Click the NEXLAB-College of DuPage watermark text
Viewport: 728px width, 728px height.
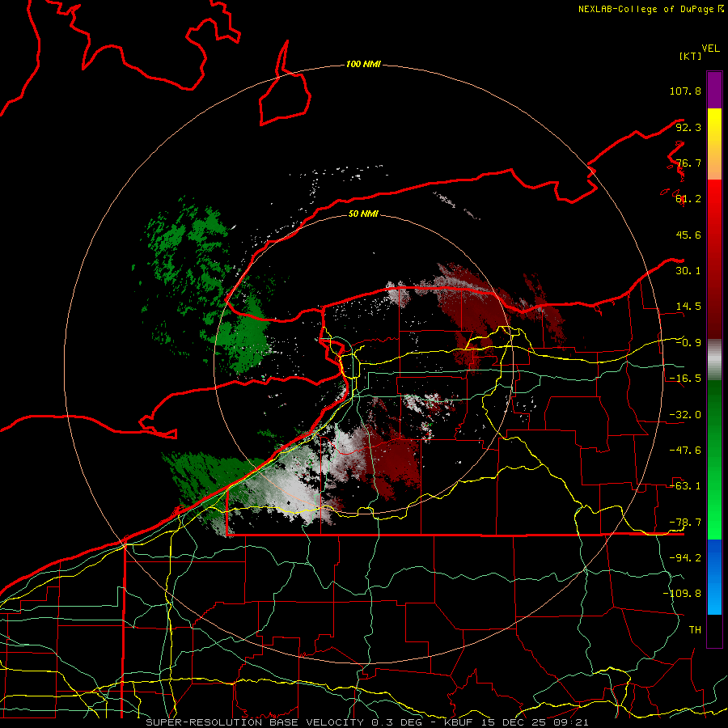tap(651, 9)
